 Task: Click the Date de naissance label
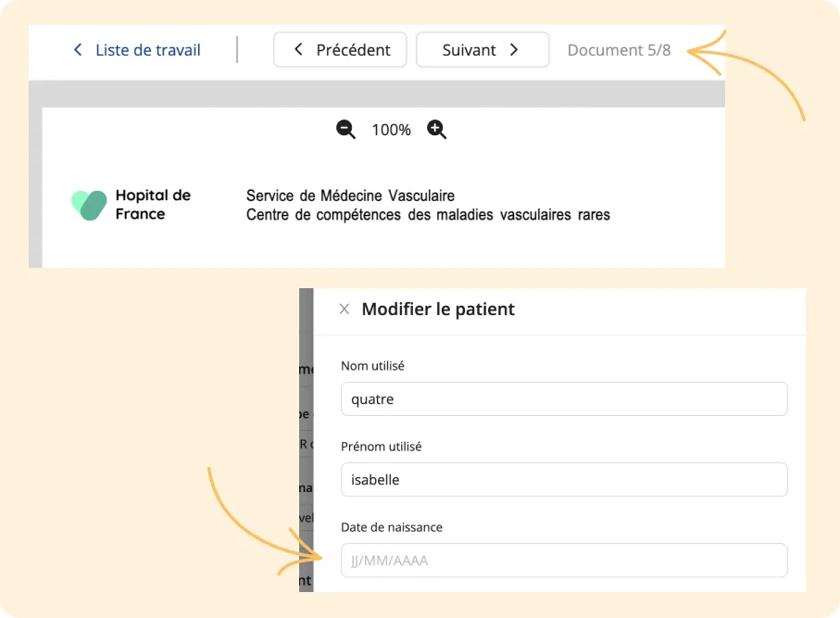coord(392,527)
